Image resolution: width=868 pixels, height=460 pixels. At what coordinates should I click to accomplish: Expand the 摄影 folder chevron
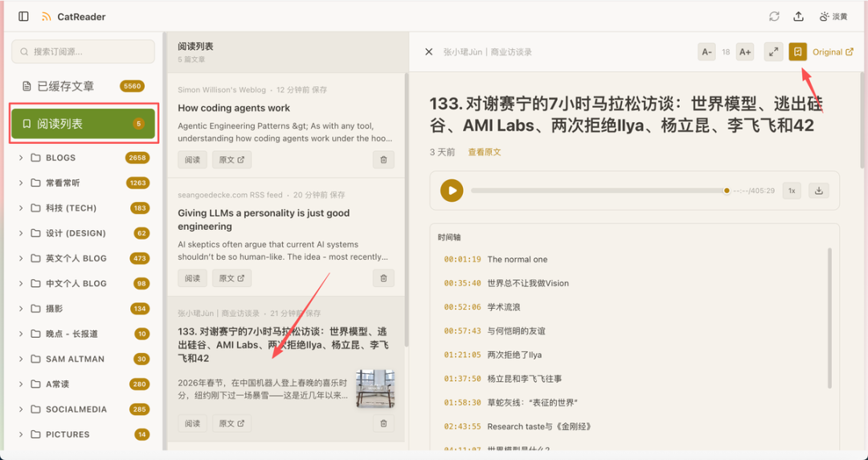21,309
